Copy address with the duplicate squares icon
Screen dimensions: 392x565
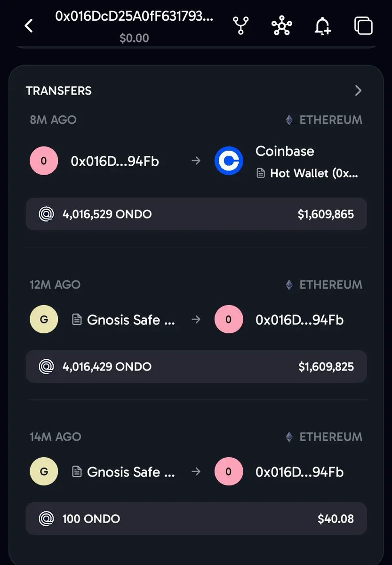[x=363, y=26]
